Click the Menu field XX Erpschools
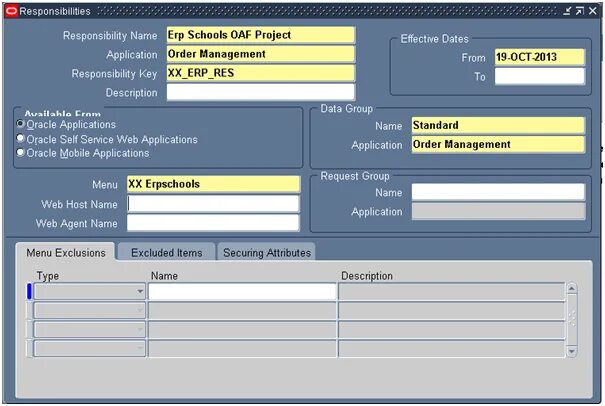This screenshot has width=605, height=406. [213, 184]
